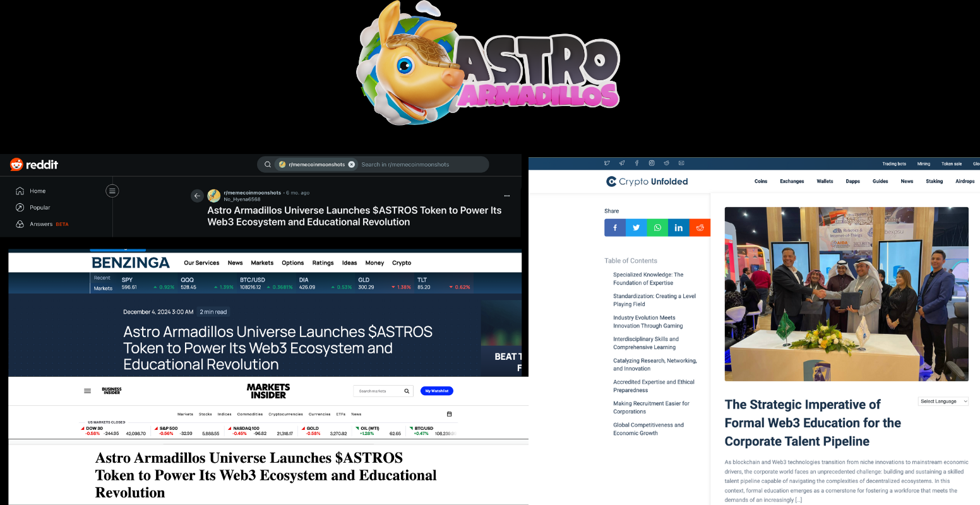The height and width of the screenshot is (505, 980).
Task: Click NASDAQ 100 index quote
Action: pos(262,431)
